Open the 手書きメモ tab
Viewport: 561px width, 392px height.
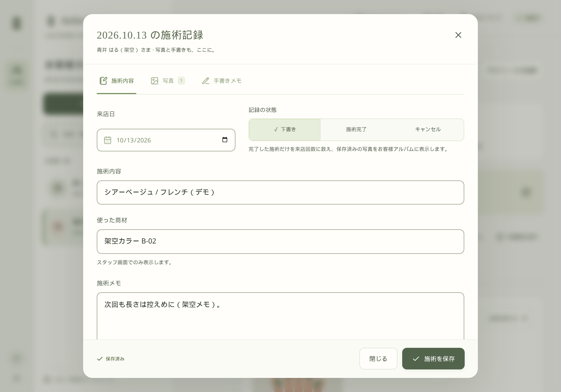coord(222,81)
